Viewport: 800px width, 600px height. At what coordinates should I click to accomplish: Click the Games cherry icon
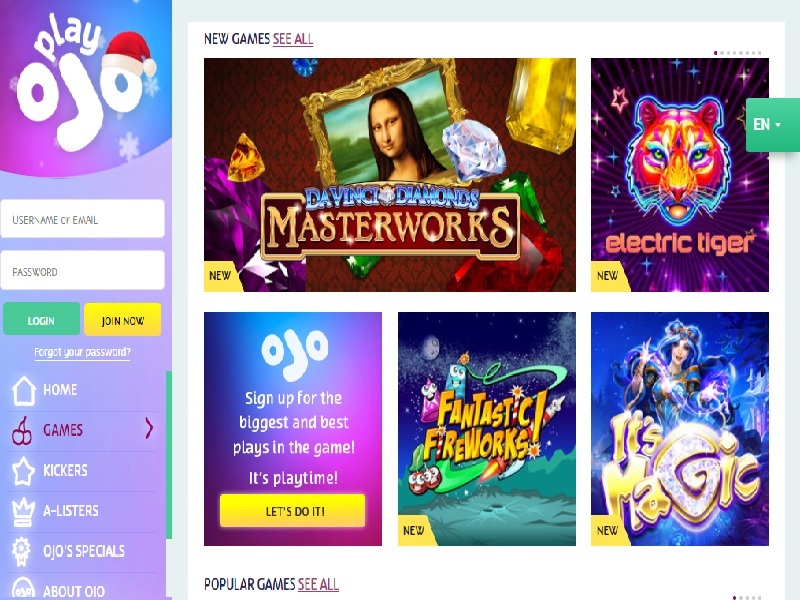click(x=22, y=431)
